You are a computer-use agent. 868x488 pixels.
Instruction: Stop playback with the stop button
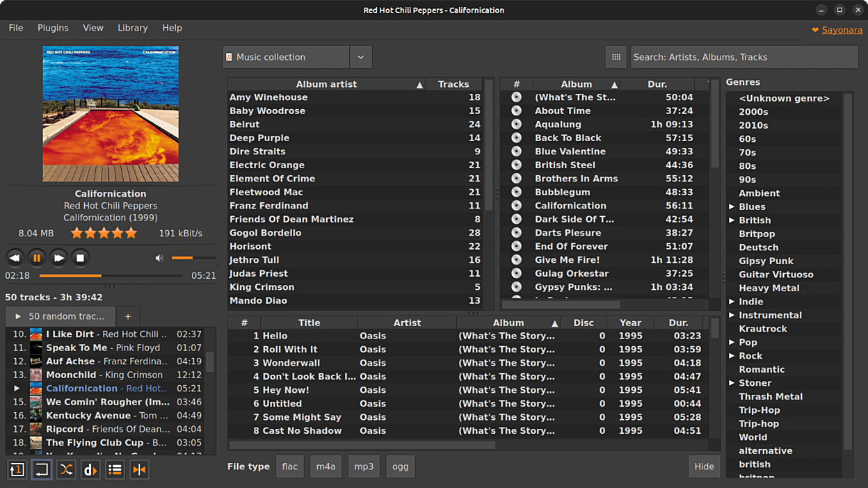[x=80, y=258]
